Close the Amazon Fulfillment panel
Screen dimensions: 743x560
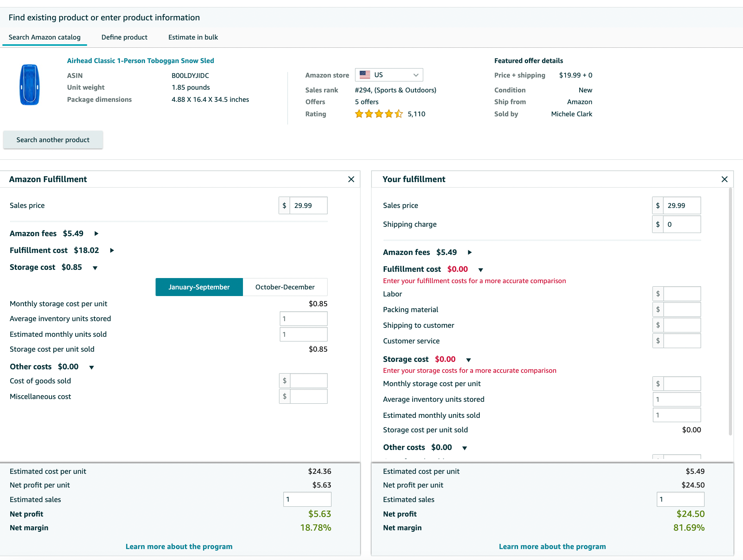pyautogui.click(x=351, y=179)
